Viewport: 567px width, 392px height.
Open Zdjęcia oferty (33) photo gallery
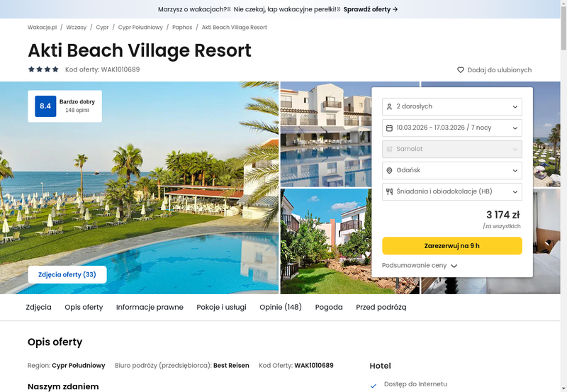click(x=67, y=274)
